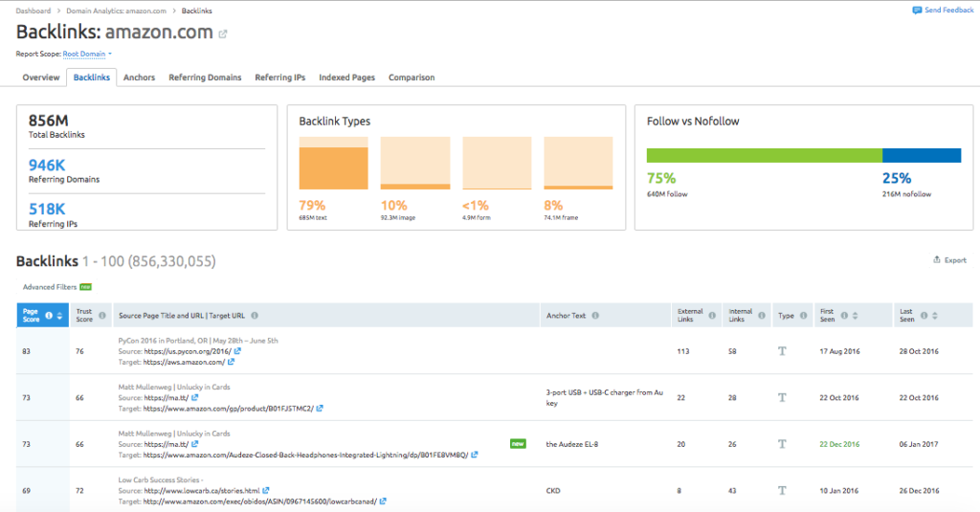Click 'Low Carb Success Stories' page title
980x512 pixels.
coord(161,480)
